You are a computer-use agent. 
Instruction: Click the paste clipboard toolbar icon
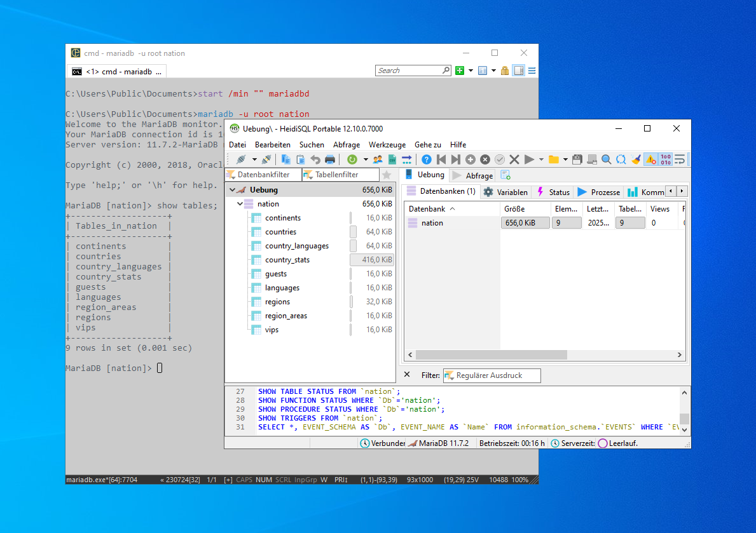300,159
